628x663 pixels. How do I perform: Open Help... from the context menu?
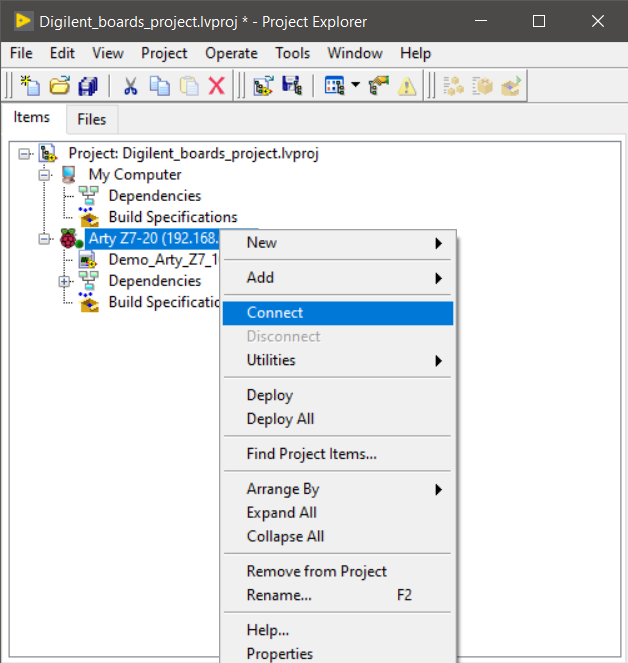pos(337,630)
